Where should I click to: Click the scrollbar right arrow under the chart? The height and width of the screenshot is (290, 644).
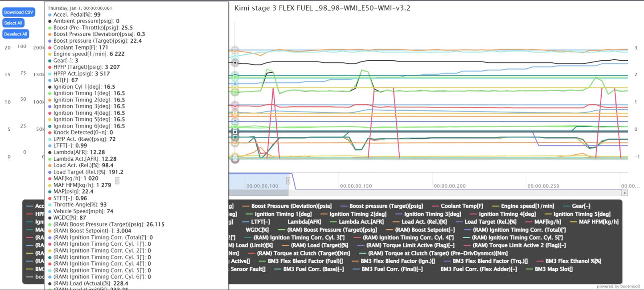[625, 193]
